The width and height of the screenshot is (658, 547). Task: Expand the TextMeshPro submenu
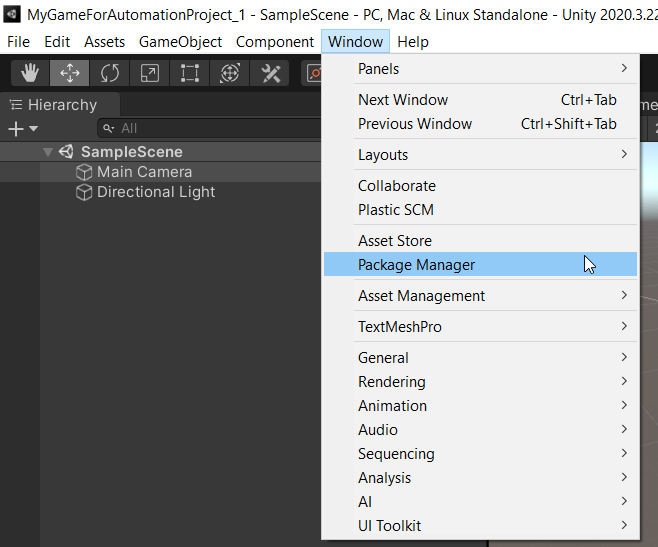coord(480,327)
